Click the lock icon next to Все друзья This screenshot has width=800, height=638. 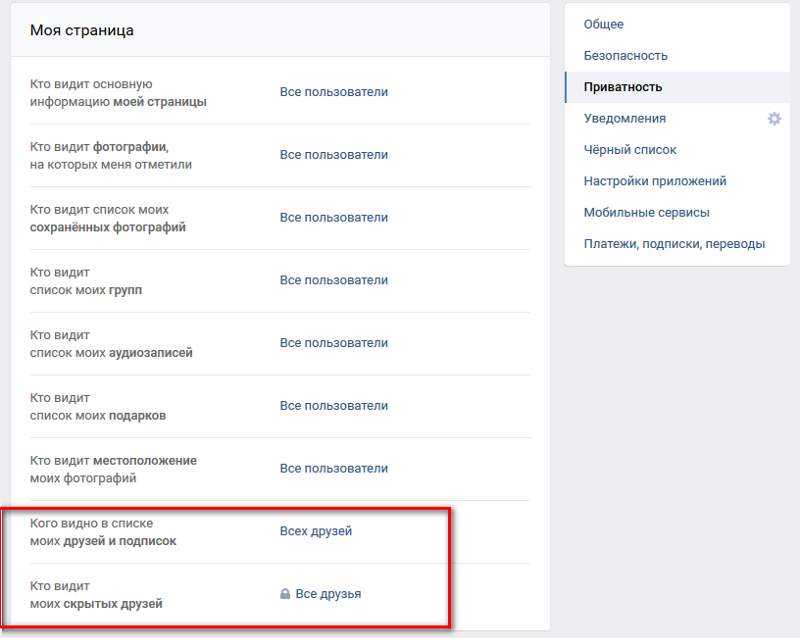point(285,594)
